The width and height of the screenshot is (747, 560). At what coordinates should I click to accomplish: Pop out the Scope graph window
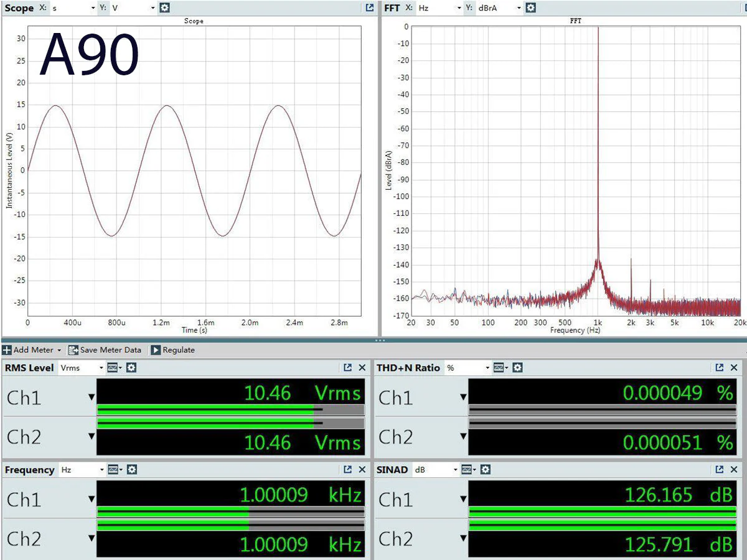(370, 8)
